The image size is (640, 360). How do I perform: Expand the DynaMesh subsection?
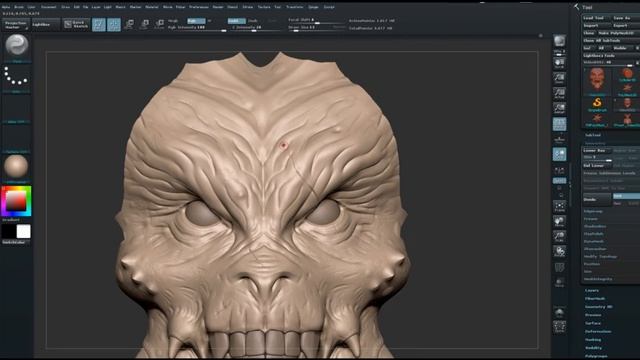(594, 241)
